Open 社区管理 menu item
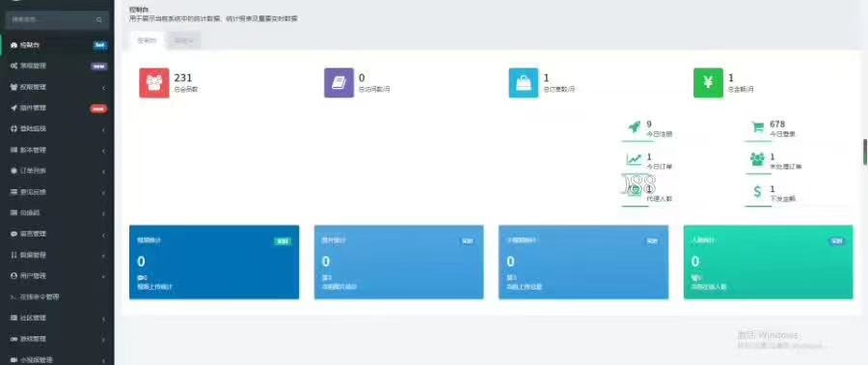Screen dimensions: 868x365 click(57, 318)
